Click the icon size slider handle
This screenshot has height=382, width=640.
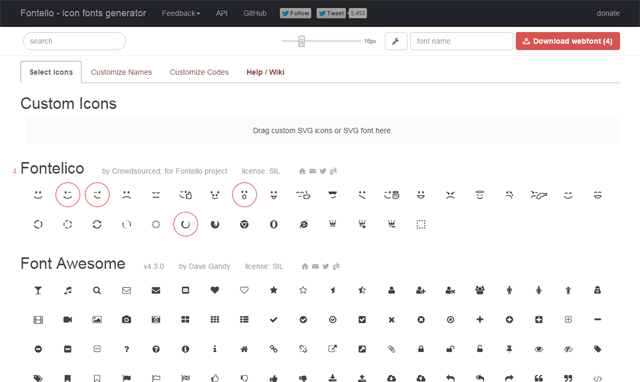[301, 41]
